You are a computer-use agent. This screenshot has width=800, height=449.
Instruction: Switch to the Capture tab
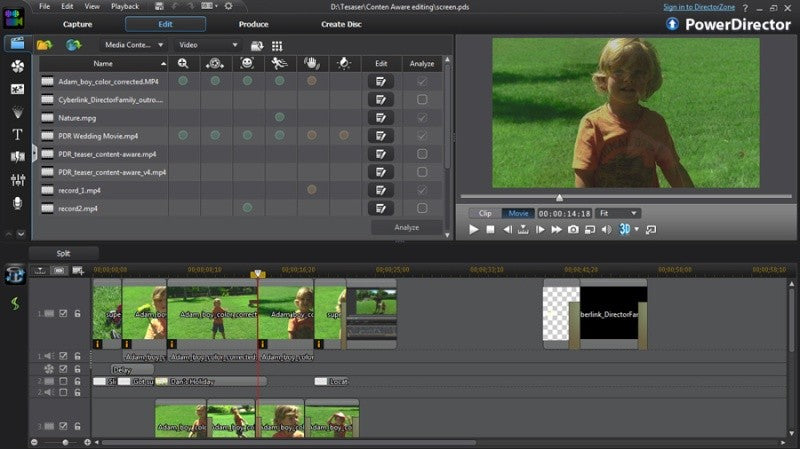[x=78, y=24]
